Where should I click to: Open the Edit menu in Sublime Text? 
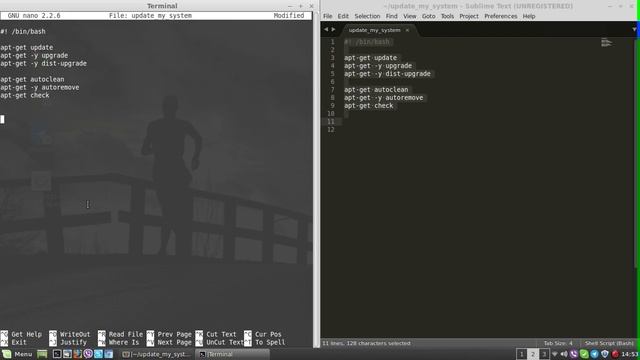[x=343, y=16]
